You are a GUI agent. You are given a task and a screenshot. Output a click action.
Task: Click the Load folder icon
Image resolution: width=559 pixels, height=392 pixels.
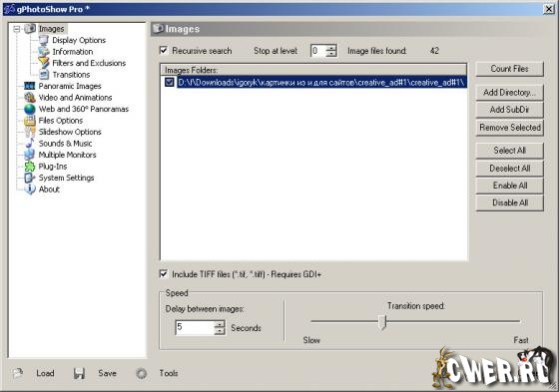(x=18, y=373)
